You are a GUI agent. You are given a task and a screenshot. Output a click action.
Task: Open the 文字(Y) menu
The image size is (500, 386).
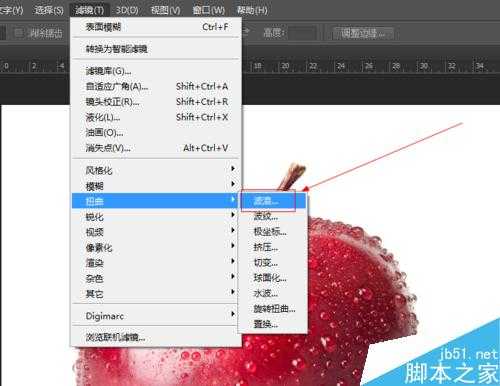(x=11, y=10)
